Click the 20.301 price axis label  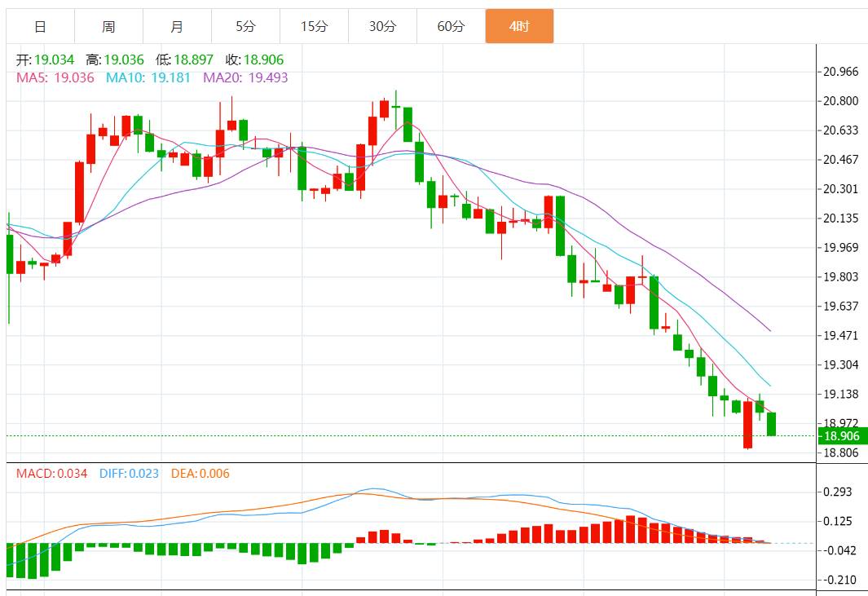pos(840,189)
